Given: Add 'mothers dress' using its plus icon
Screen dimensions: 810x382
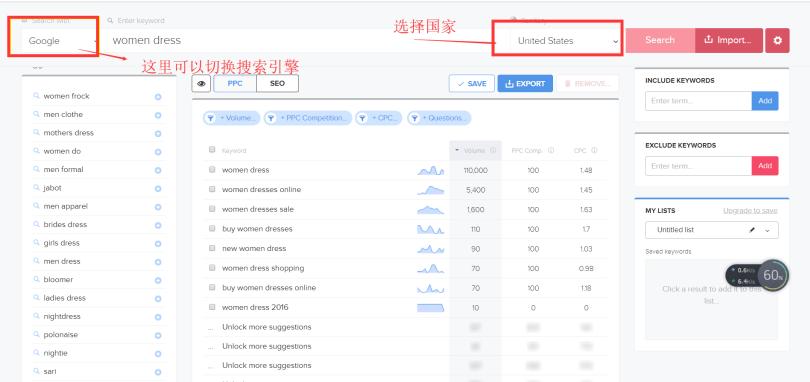Looking at the screenshot, I should tap(158, 133).
